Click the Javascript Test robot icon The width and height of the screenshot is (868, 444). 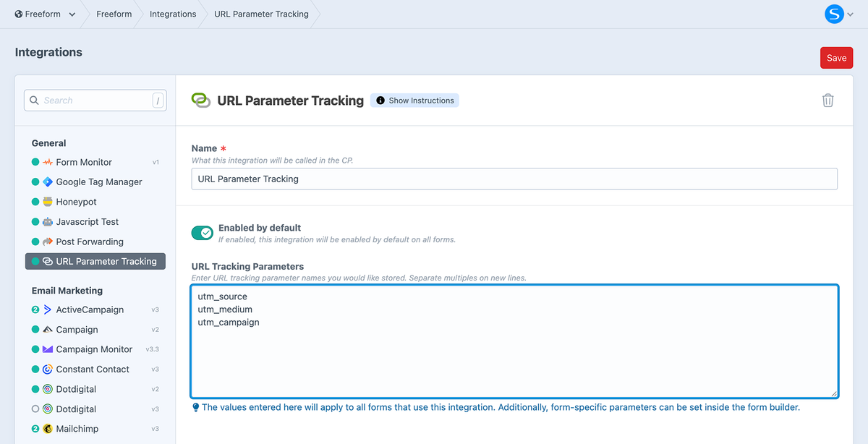click(x=48, y=222)
